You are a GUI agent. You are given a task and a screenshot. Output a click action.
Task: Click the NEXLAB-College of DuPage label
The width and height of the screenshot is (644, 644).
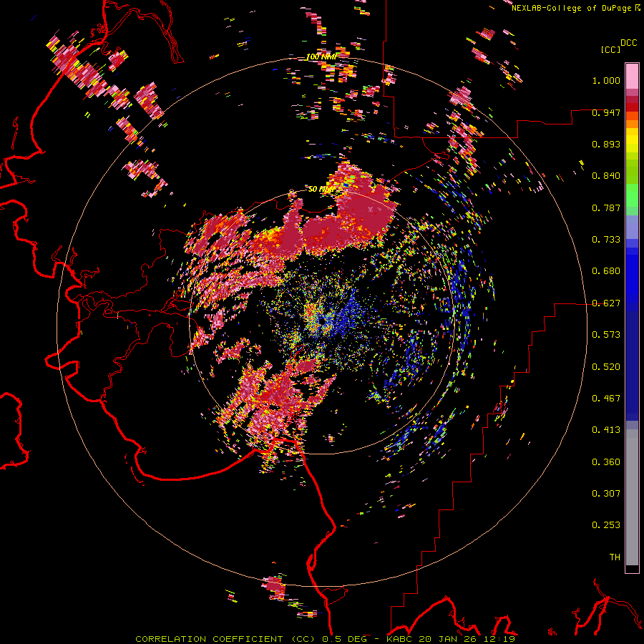coord(572,8)
